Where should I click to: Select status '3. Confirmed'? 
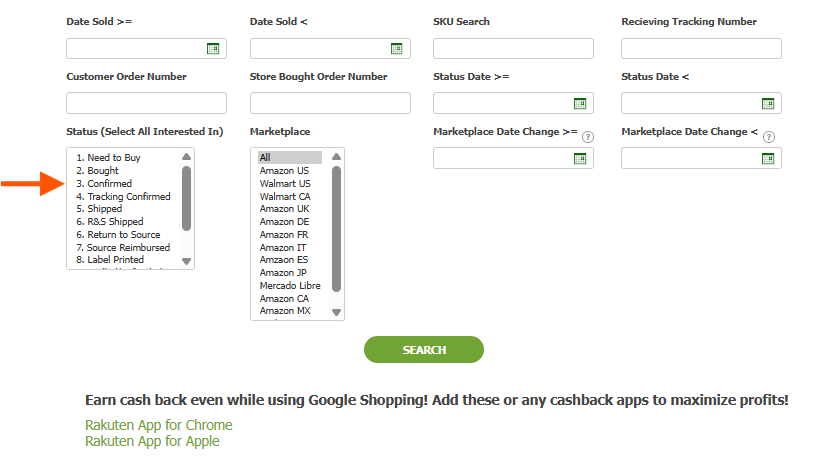104,184
